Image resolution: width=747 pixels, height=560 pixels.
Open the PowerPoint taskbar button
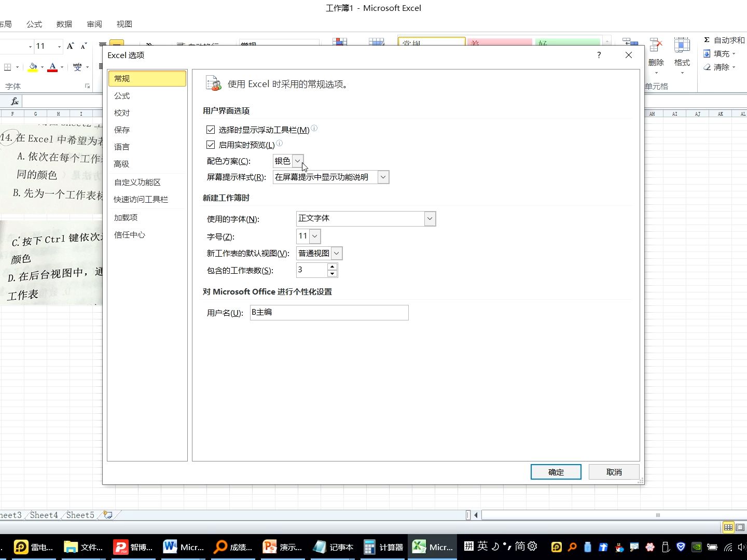click(x=283, y=547)
